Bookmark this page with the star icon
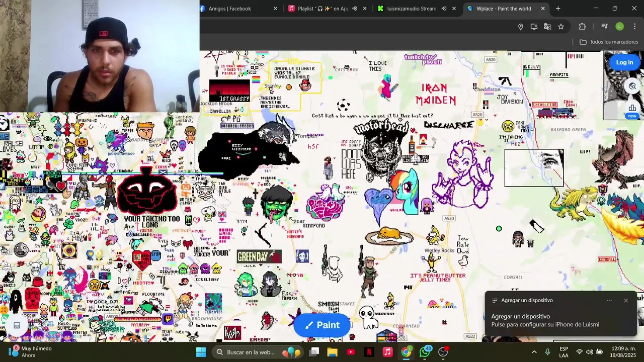Viewport: 644px width, 362px height. coord(561,27)
